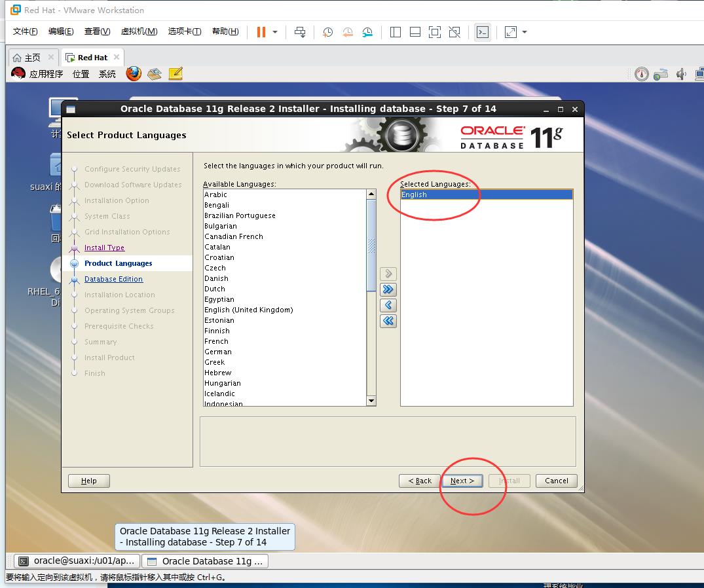Open the 文件(F) menu
This screenshot has height=588, width=704.
pos(25,31)
